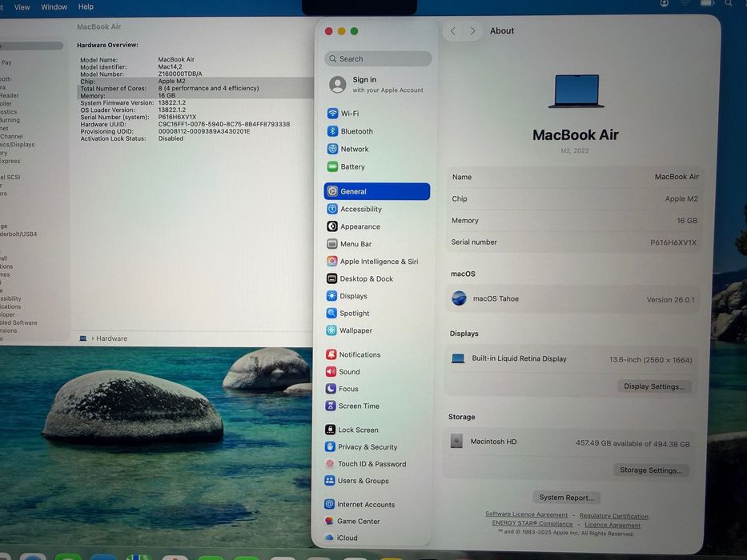The width and height of the screenshot is (747, 560).
Task: Open ENERGY STAR Compliance link
Action: tap(532, 523)
